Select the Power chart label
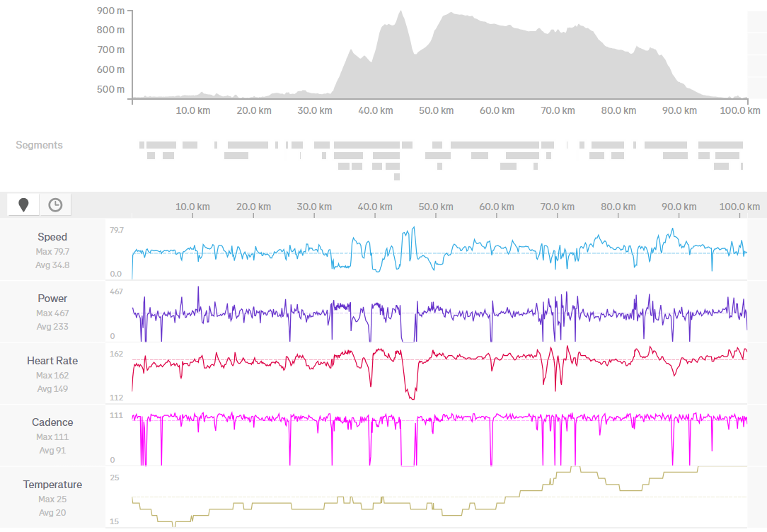The width and height of the screenshot is (767, 532). [x=52, y=299]
